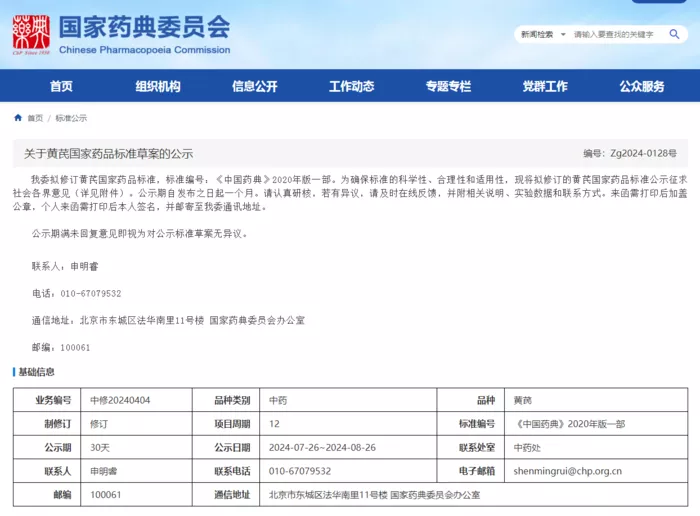The image size is (700, 516).
Task: Click the shenmingrui@chp.org.cn email address
Action: [x=567, y=471]
